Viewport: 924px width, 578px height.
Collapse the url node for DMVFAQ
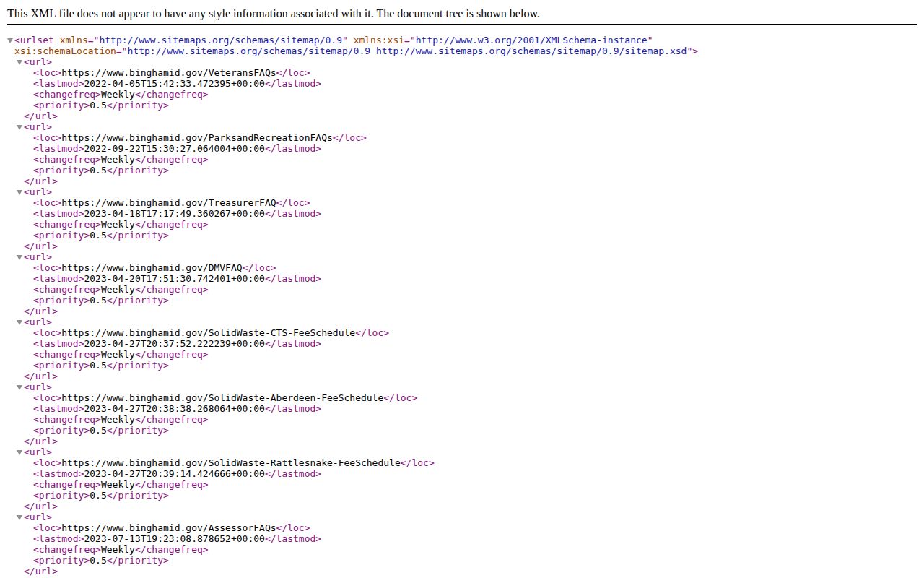pyautogui.click(x=19, y=257)
